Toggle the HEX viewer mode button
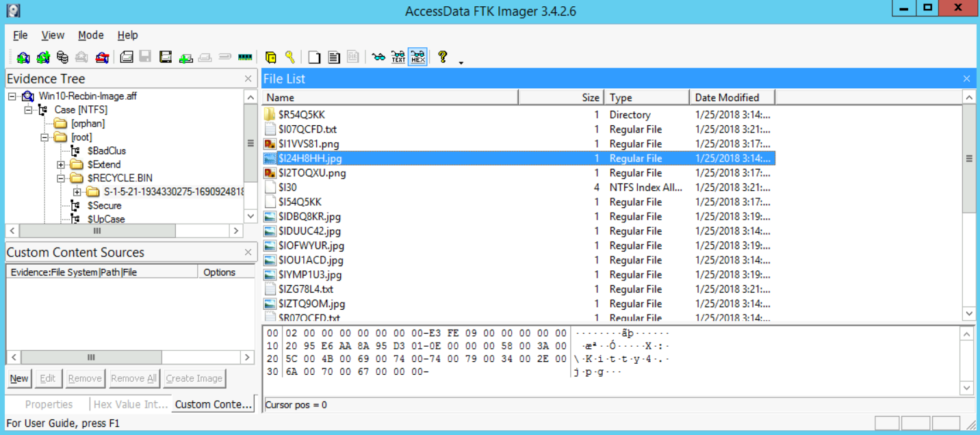Image resolution: width=980 pixels, height=435 pixels. 417,57
